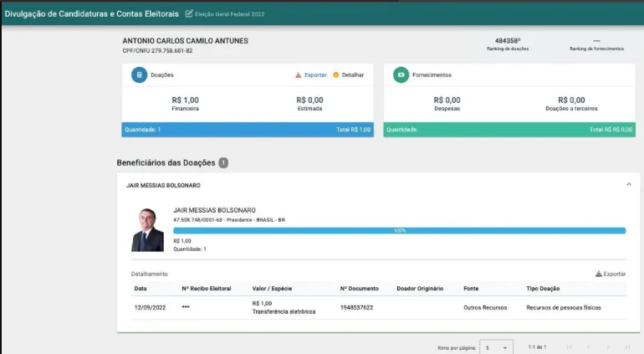Viewport: 644px width, 354px height.
Task: Click the Detalhar button in Doações card
Action: coord(353,74)
